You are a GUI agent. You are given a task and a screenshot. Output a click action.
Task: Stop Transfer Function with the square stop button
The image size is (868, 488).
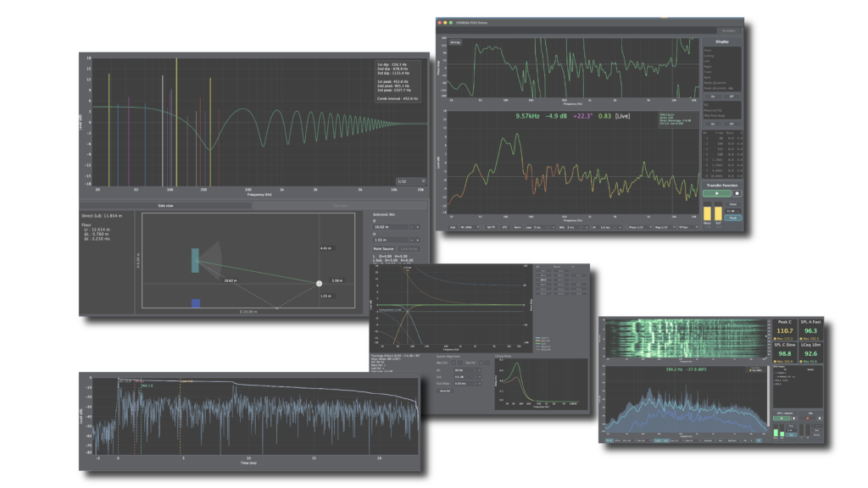[x=737, y=193]
